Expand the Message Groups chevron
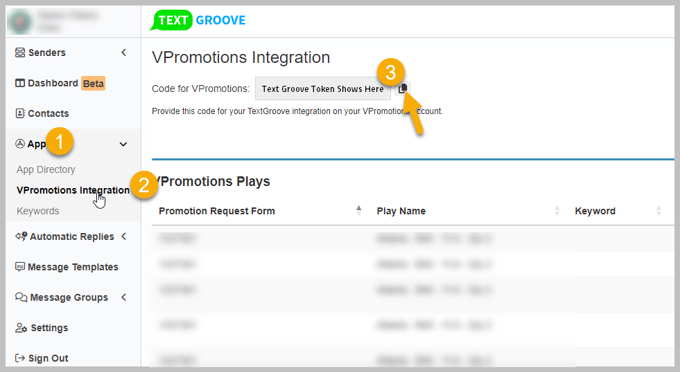Viewport: 680px width, 372px height. coord(124,297)
